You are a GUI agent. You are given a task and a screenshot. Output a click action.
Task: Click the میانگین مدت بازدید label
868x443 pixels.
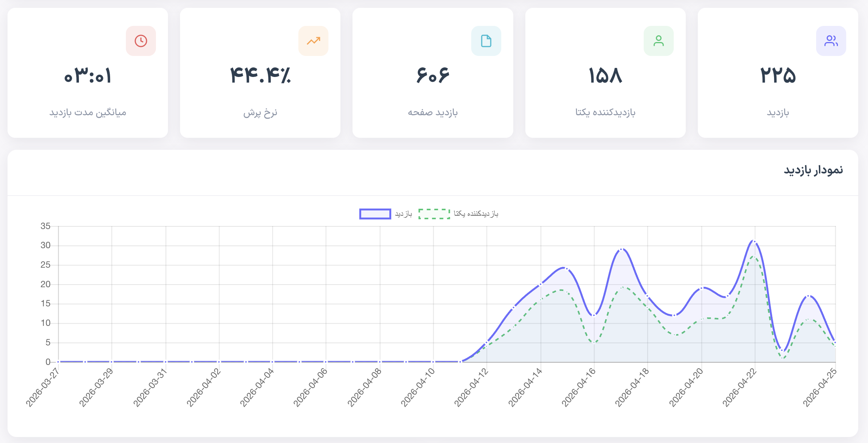point(88,113)
